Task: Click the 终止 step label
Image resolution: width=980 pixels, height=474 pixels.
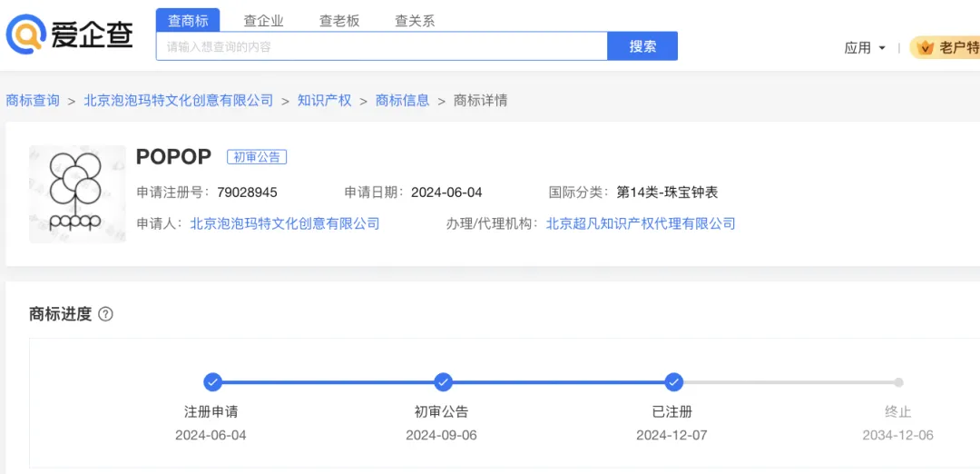Action: point(898,412)
